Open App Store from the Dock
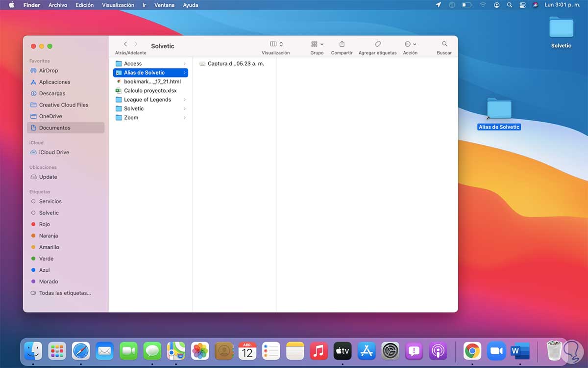This screenshot has height=368, width=588. pos(367,351)
